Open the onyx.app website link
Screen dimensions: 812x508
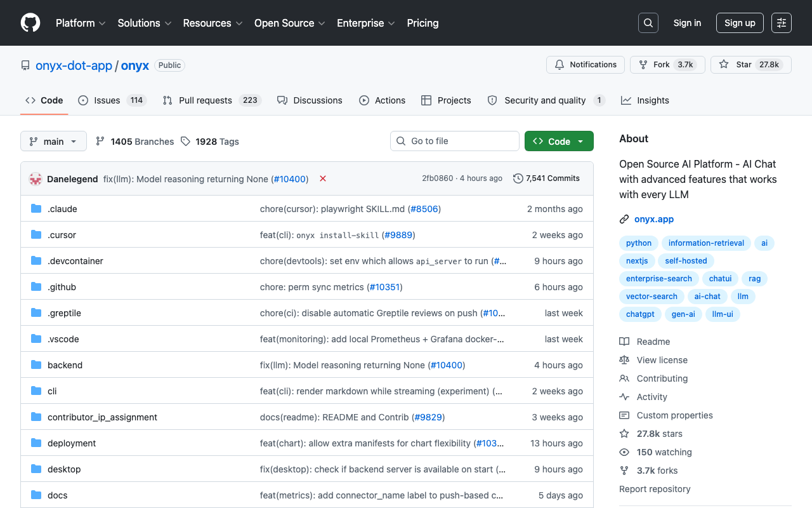pos(654,219)
